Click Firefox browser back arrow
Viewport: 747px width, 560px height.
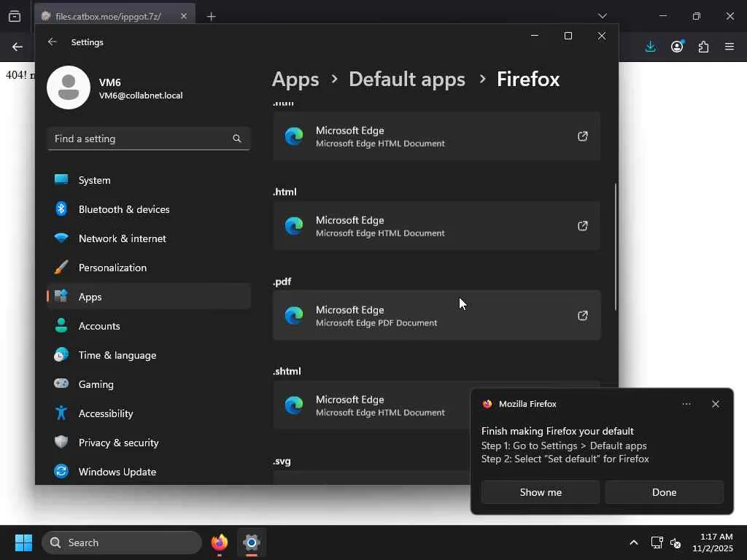pyautogui.click(x=18, y=47)
